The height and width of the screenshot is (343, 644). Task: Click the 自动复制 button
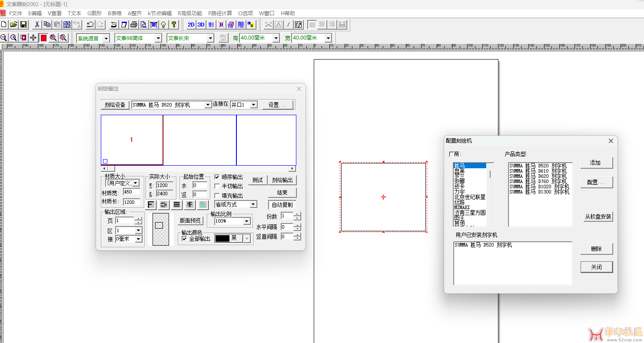point(282,205)
